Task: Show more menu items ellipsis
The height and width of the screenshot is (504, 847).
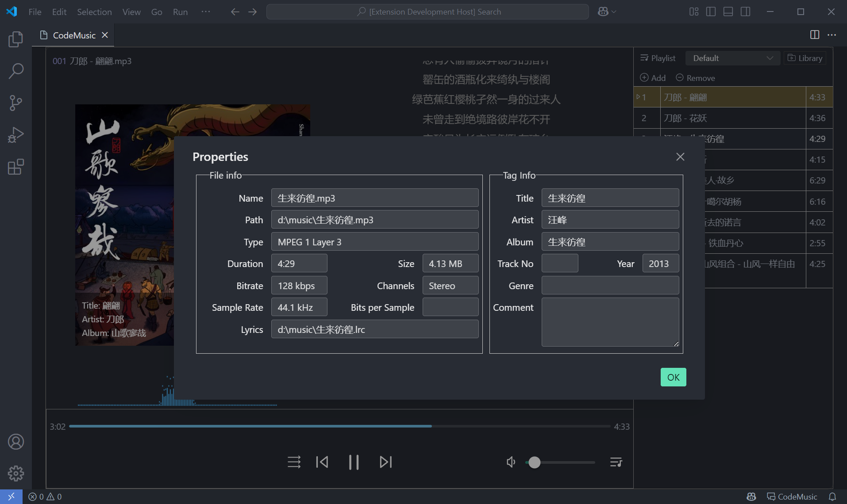Action: point(206,12)
